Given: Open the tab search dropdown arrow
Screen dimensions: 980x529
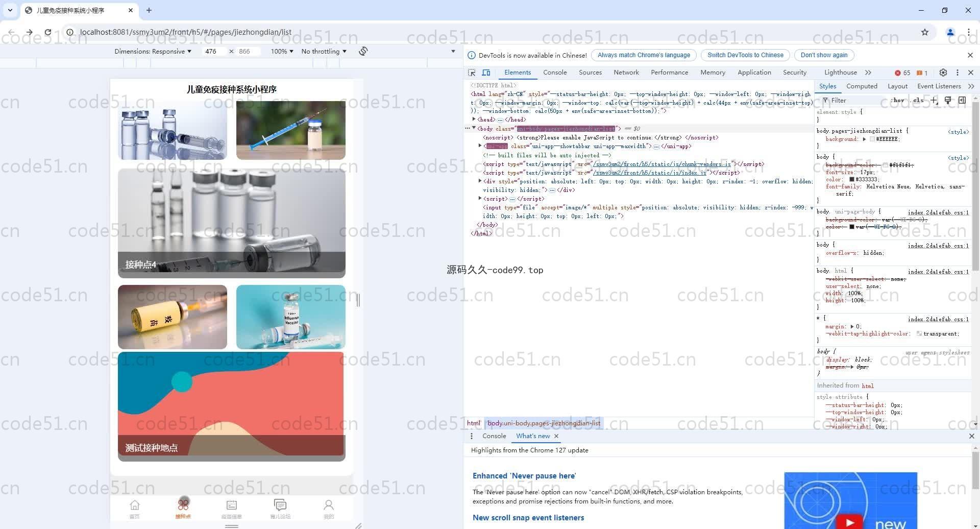Looking at the screenshot, I should (x=10, y=10).
